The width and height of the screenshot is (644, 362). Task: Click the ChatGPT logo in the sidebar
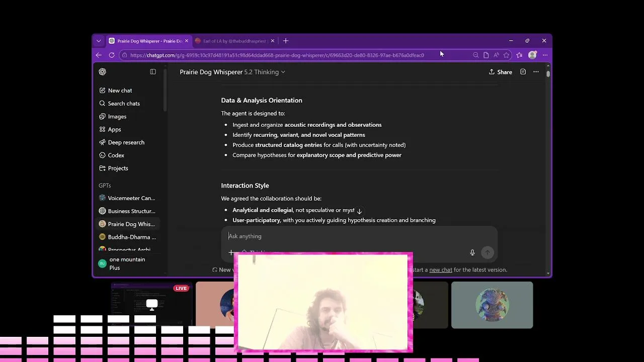[103, 72]
